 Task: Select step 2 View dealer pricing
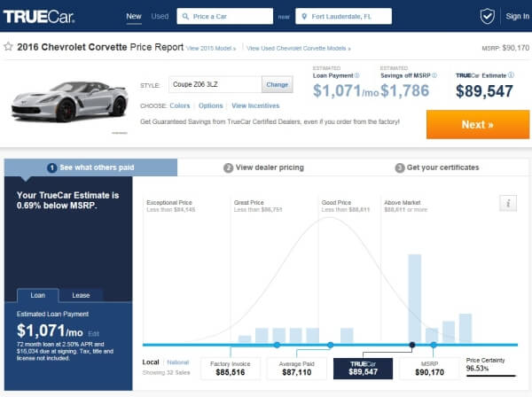coord(263,167)
